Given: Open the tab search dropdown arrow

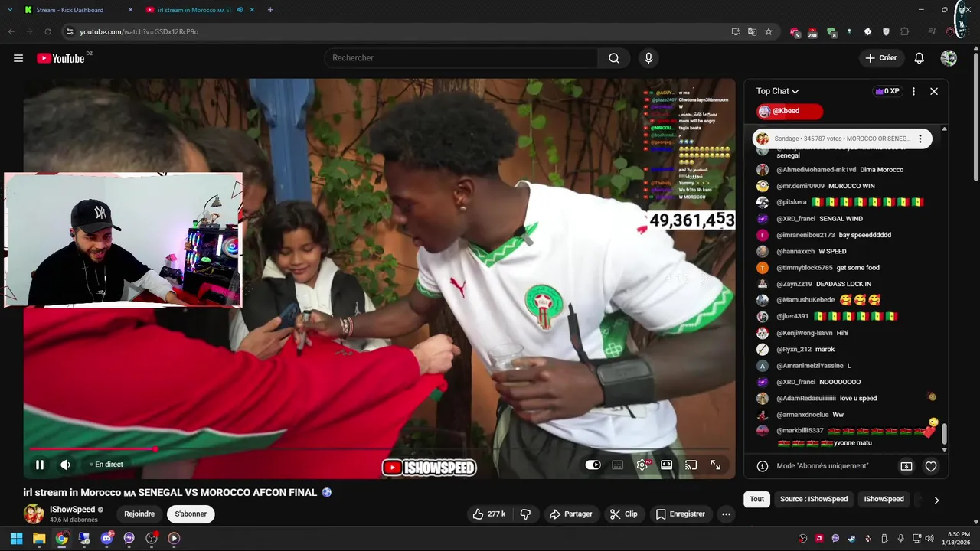Looking at the screenshot, I should point(10,10).
